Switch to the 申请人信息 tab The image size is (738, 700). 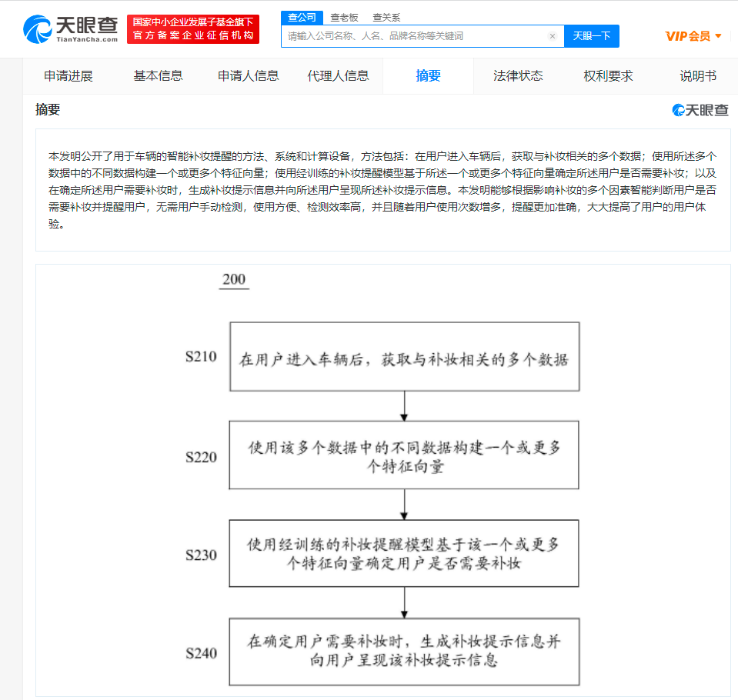tap(248, 75)
